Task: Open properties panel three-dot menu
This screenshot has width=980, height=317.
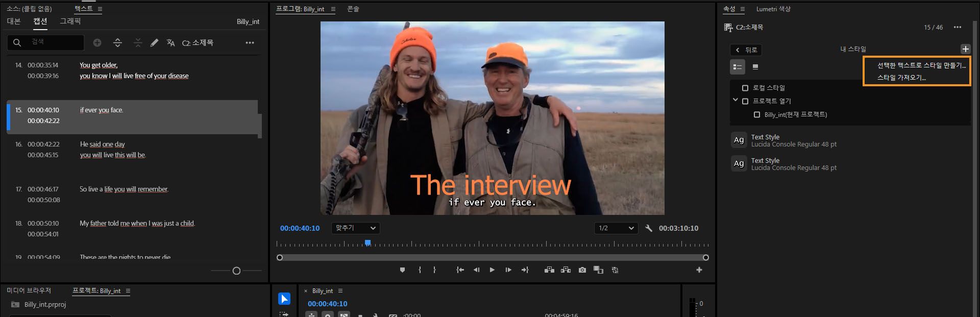Action: click(x=958, y=28)
